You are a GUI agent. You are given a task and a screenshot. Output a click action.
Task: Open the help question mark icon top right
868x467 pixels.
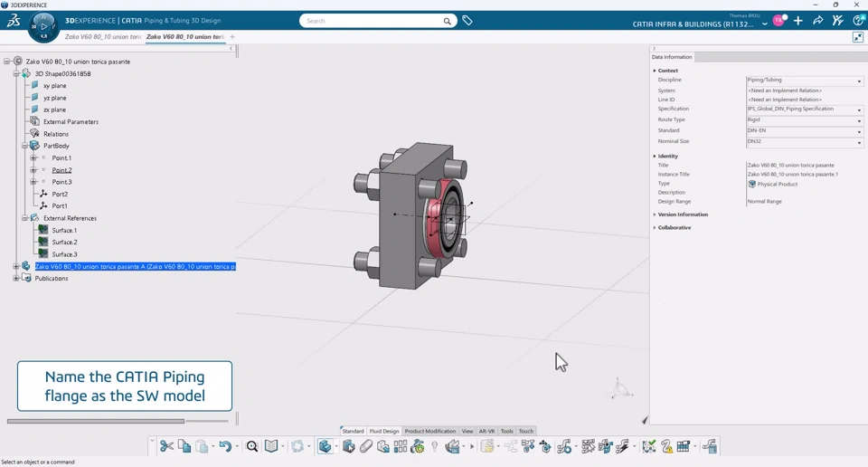pos(859,21)
